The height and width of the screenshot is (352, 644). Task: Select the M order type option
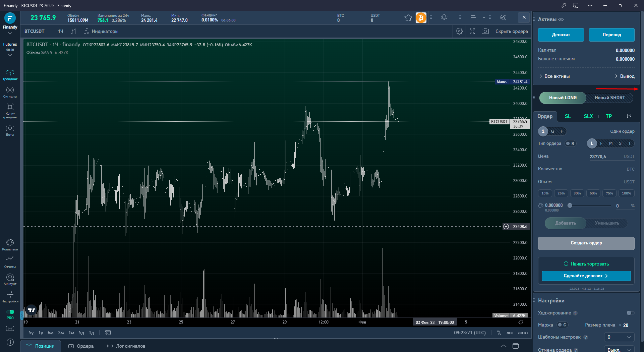point(611,143)
